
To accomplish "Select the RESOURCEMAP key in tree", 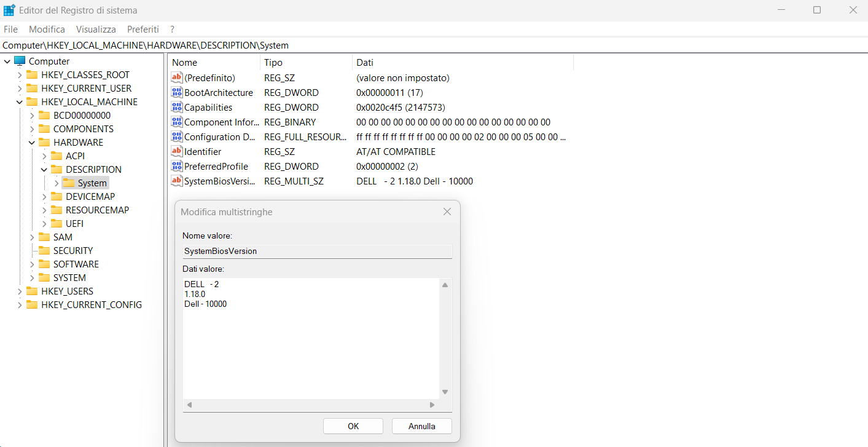I will (97, 210).
